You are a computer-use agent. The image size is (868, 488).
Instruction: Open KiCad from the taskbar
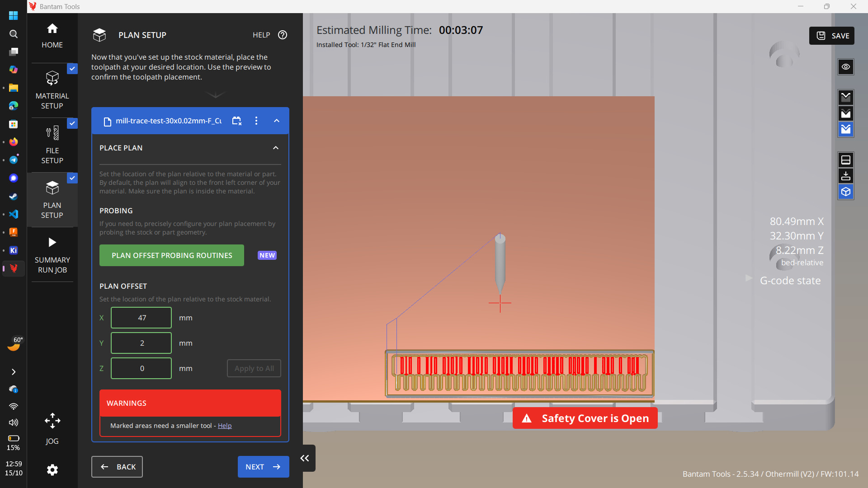[14, 250]
